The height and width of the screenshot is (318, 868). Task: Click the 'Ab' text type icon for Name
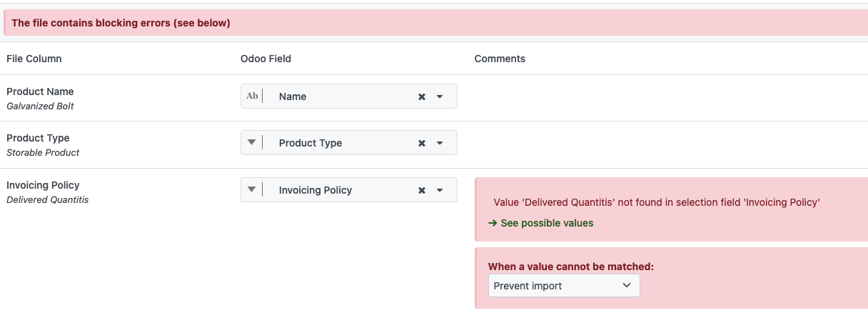(252, 96)
